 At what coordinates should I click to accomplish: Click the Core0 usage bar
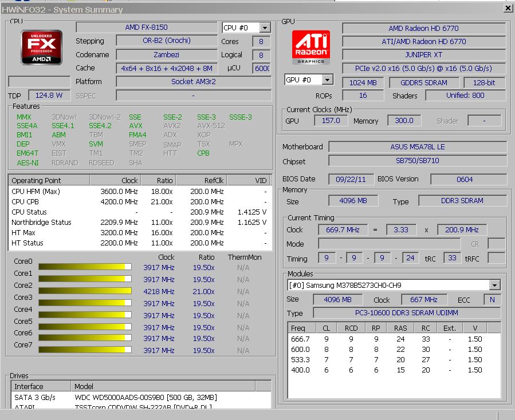click(x=85, y=267)
